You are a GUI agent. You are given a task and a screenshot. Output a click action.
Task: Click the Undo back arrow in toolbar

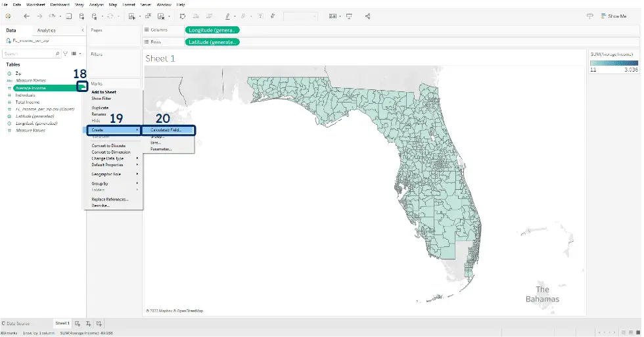click(26, 16)
